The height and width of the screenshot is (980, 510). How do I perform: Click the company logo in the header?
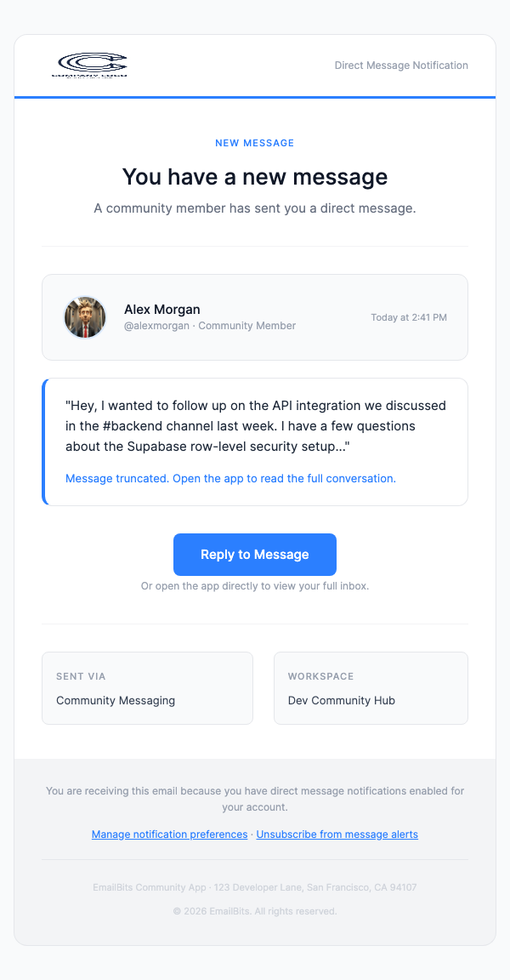93,66
